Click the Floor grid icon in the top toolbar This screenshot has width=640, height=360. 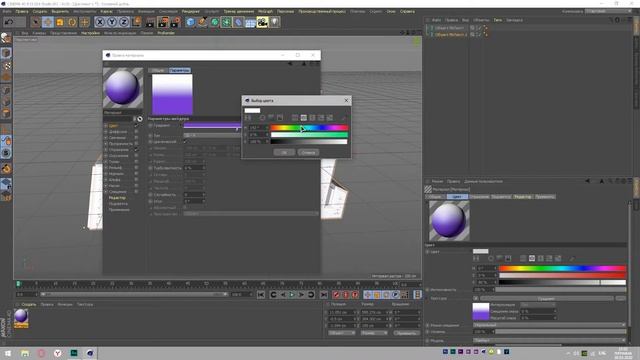pyautogui.click(x=250, y=22)
